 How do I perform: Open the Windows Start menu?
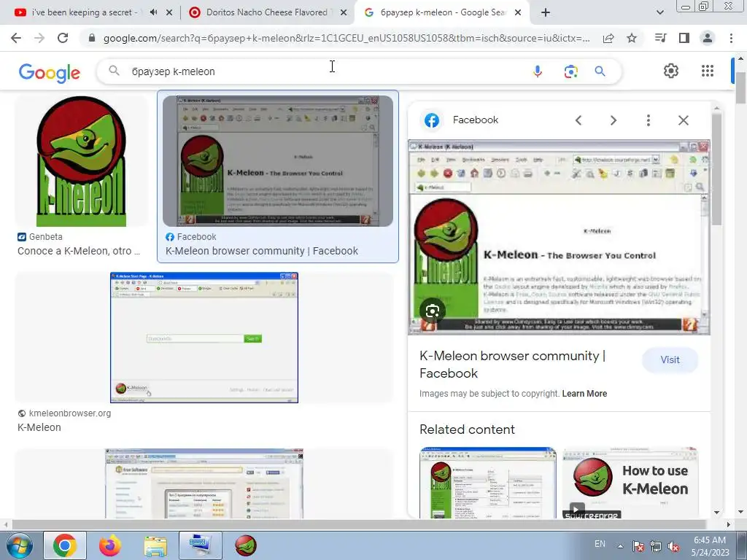20,545
